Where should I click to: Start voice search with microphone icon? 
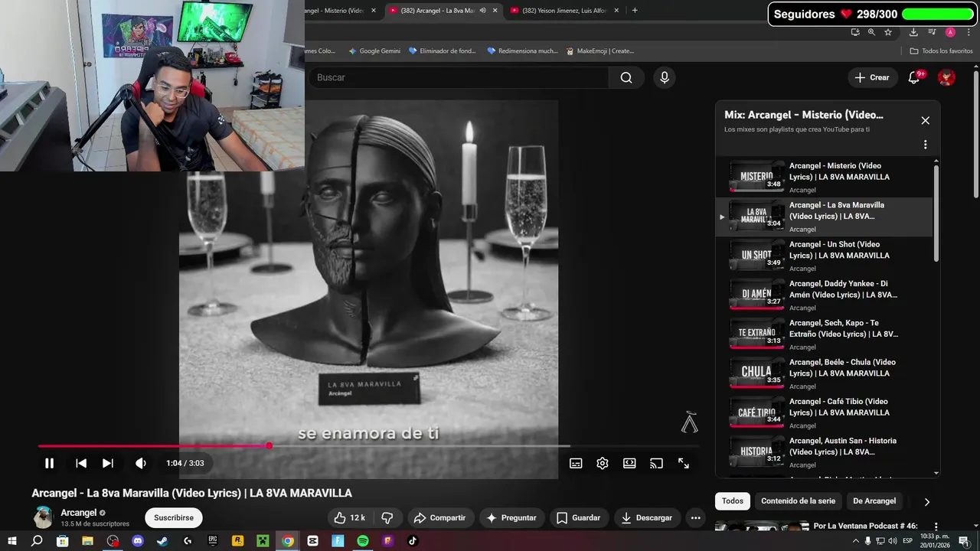[x=665, y=77]
